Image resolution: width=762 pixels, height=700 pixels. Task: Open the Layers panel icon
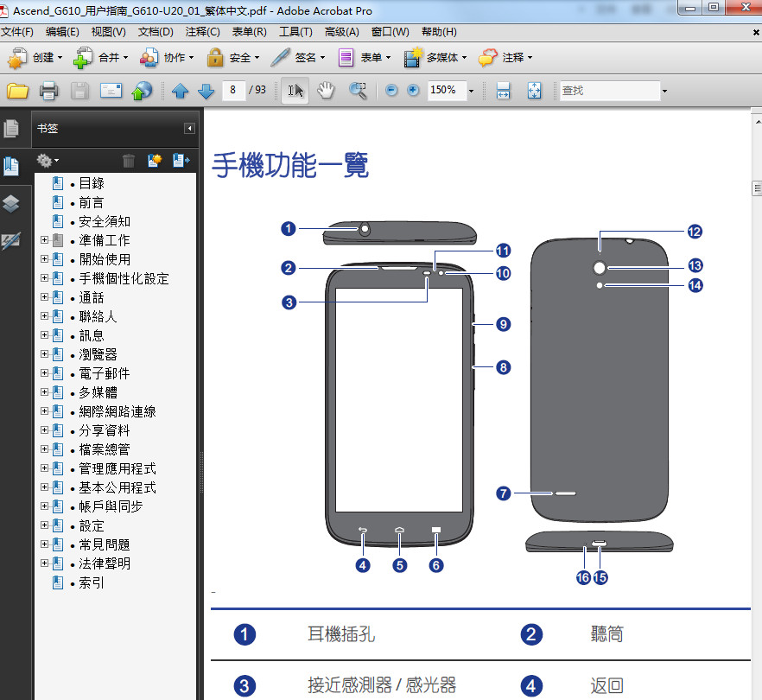[11, 204]
